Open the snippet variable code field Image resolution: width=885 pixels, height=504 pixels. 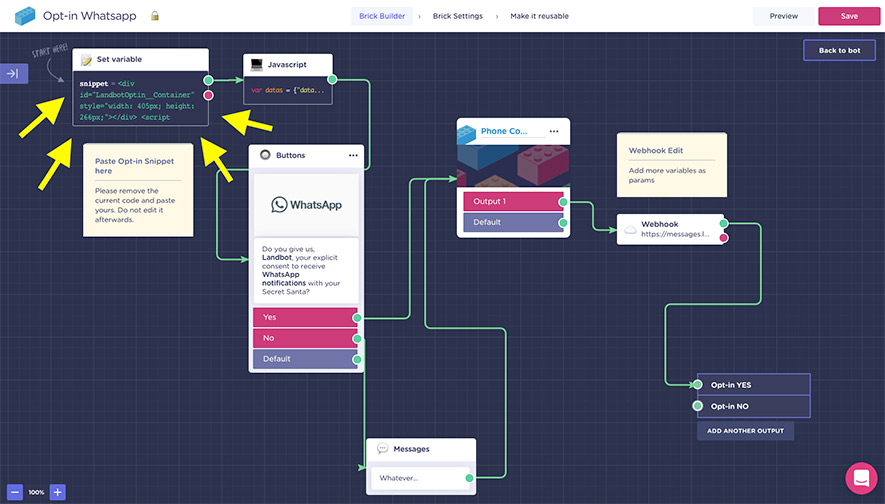tap(140, 100)
